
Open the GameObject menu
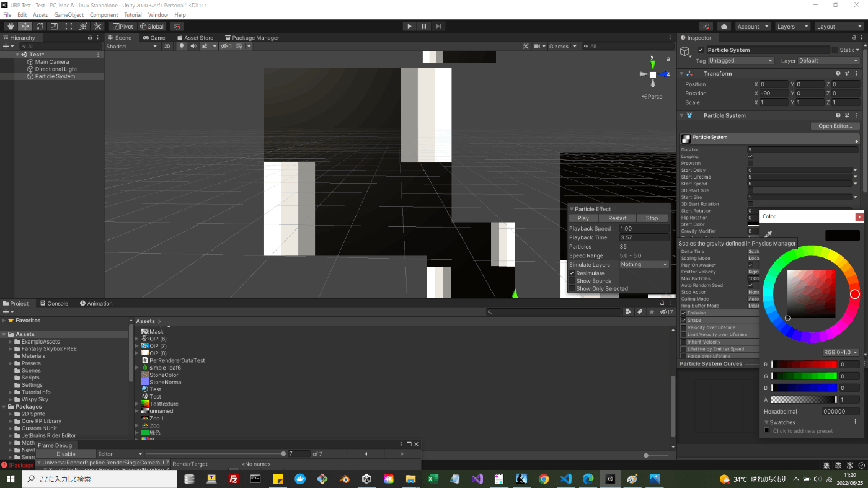pyautogui.click(x=69, y=14)
